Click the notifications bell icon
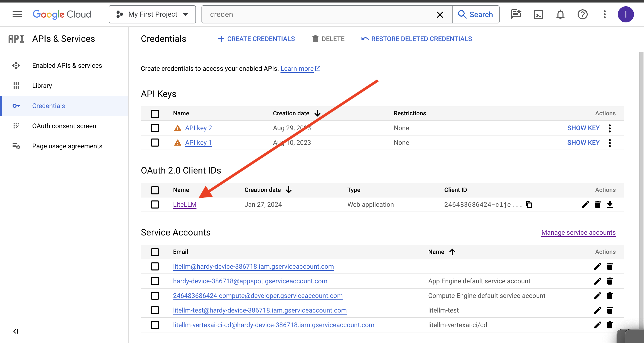The height and width of the screenshot is (343, 644). coord(560,14)
